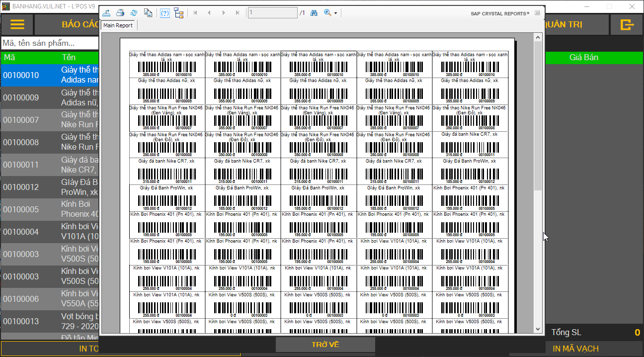Screen dimensions: 644x357
Task: Go to the previous report page
Action: point(209,13)
